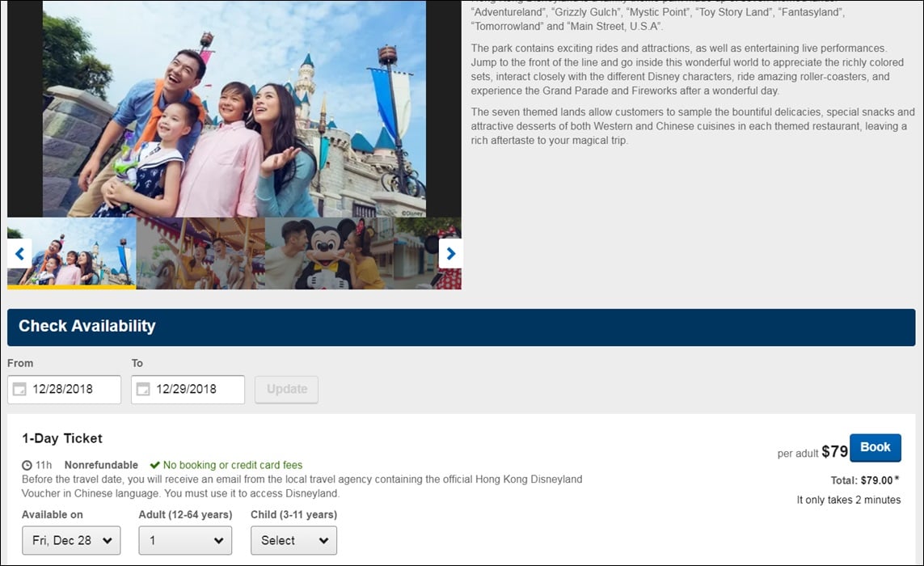Open the Available on date dropdown
Image resolution: width=924 pixels, height=566 pixels.
(71, 541)
